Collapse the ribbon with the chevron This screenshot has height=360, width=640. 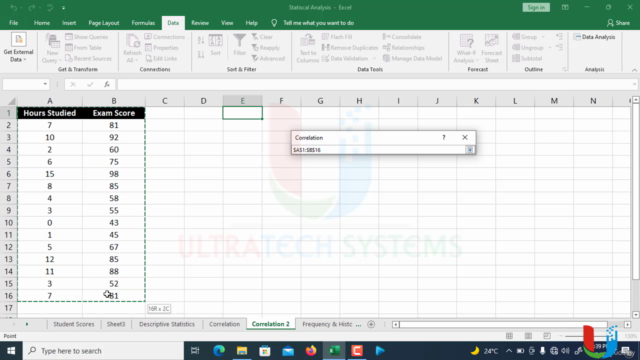pos(634,70)
